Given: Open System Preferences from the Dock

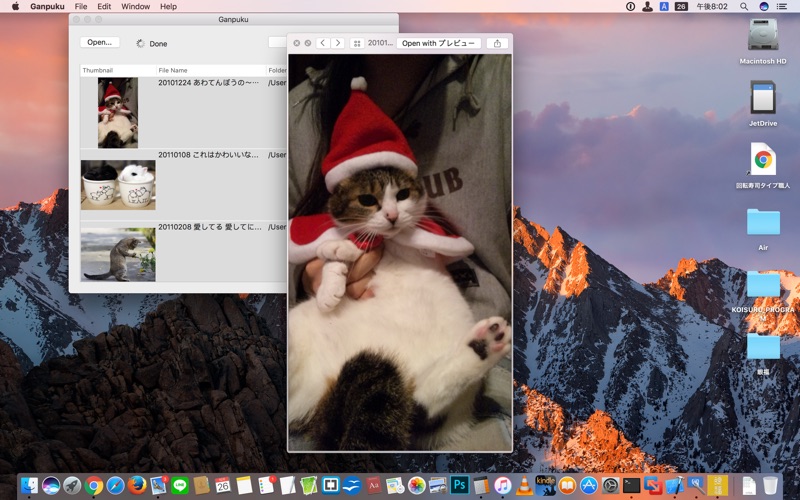Looking at the screenshot, I should 610,485.
